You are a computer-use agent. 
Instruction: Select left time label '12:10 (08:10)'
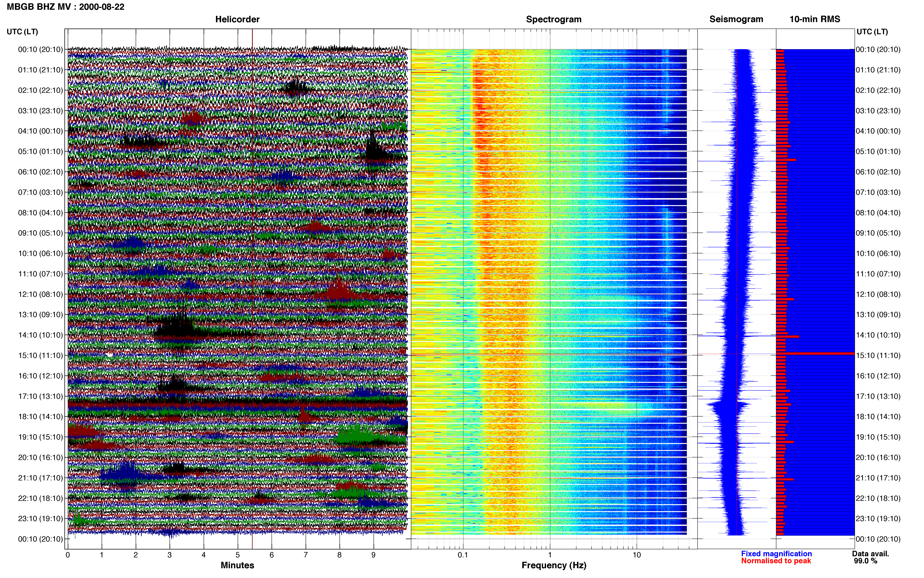(41, 294)
